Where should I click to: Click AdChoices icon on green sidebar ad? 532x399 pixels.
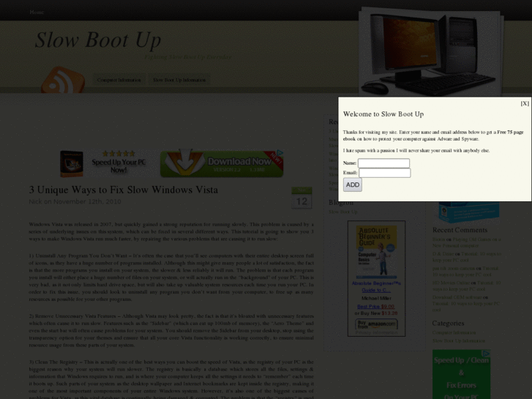487,354
